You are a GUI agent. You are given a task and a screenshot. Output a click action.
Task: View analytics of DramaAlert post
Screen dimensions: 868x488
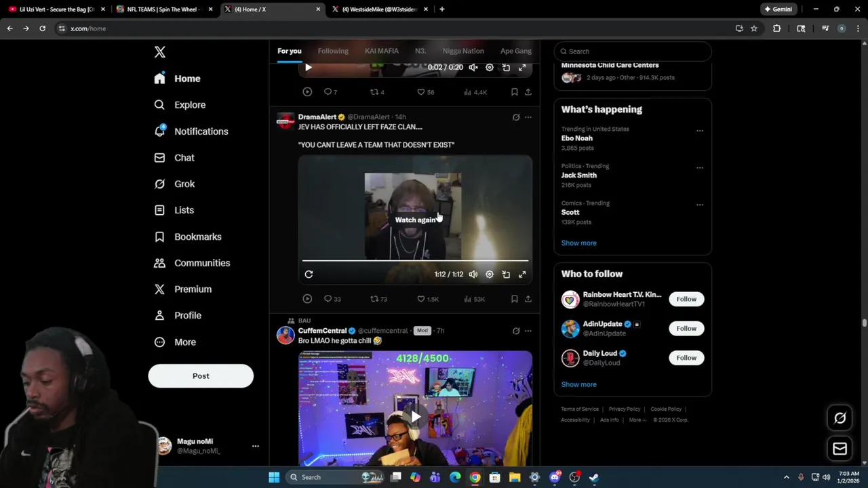pyautogui.click(x=474, y=299)
